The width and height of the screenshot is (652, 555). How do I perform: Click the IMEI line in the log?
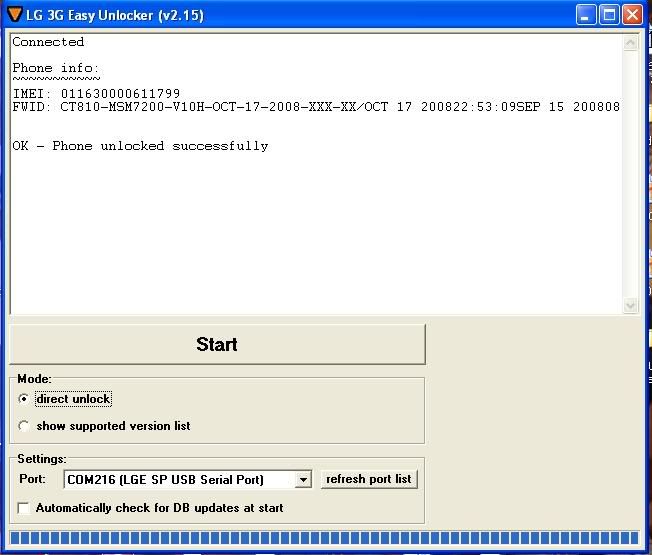pos(96,94)
